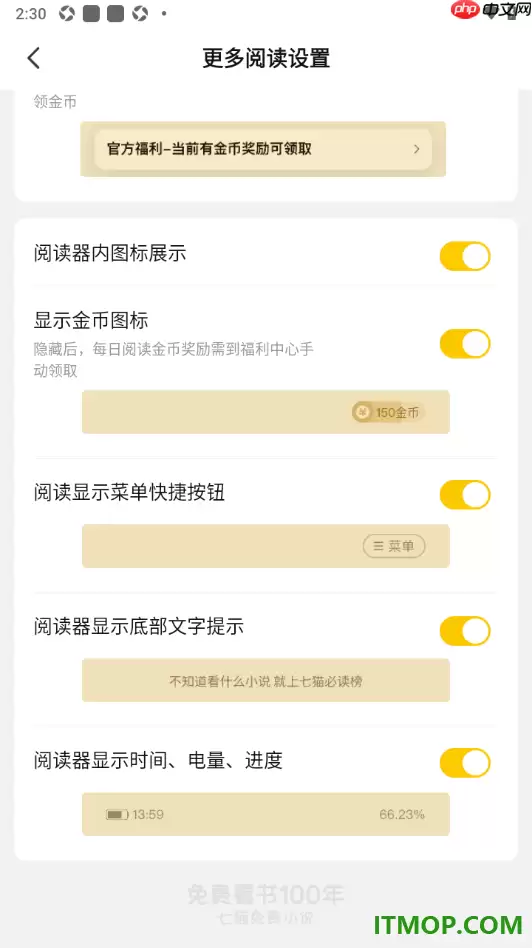The image size is (532, 948).
Task: Click the first status bar notification icon
Action: pos(66,13)
